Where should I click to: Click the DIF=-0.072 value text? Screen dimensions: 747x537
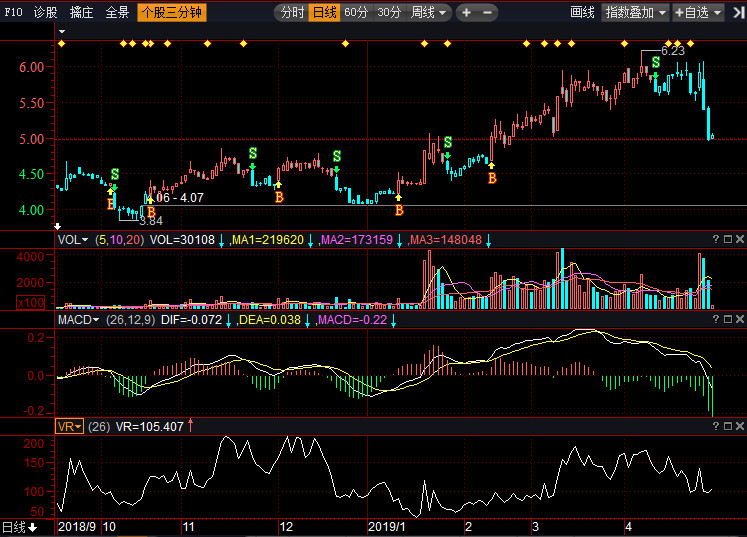pos(192,320)
